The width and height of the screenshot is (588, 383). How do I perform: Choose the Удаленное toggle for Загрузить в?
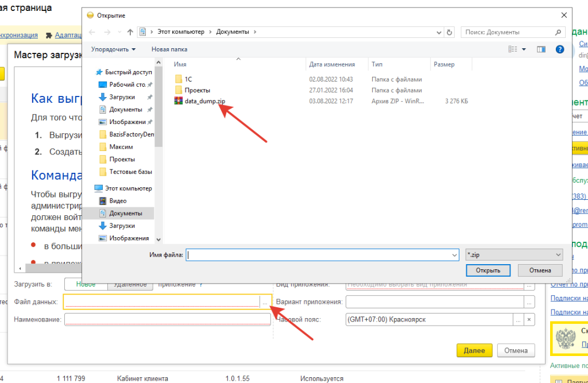130,284
